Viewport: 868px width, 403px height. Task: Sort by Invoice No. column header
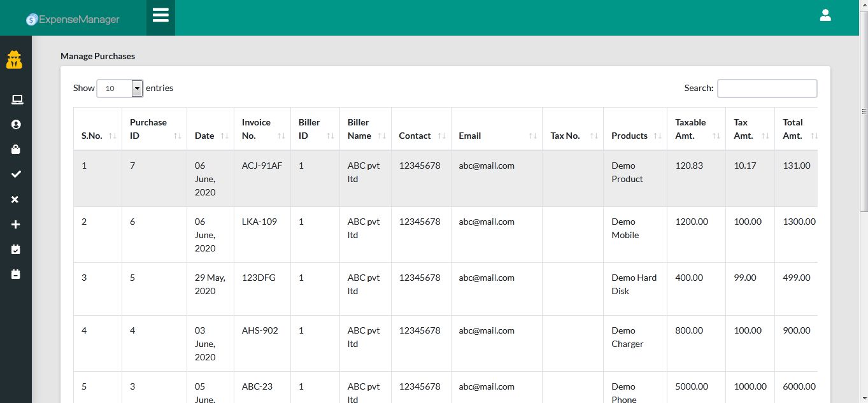click(x=263, y=129)
